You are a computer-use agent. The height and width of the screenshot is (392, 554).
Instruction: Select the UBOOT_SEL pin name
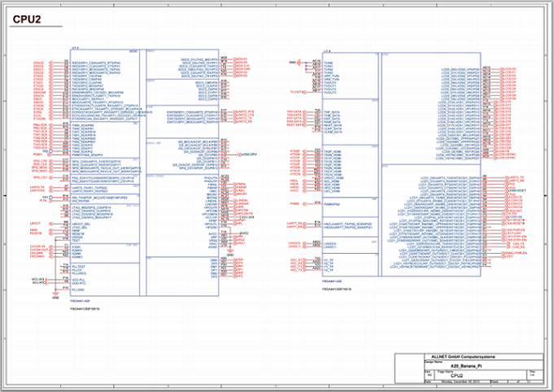tap(81, 224)
